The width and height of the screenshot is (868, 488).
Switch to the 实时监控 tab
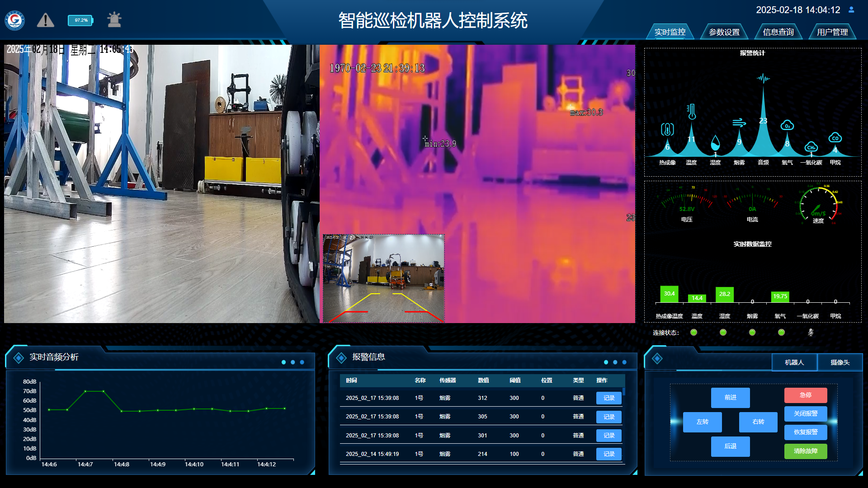coord(670,32)
